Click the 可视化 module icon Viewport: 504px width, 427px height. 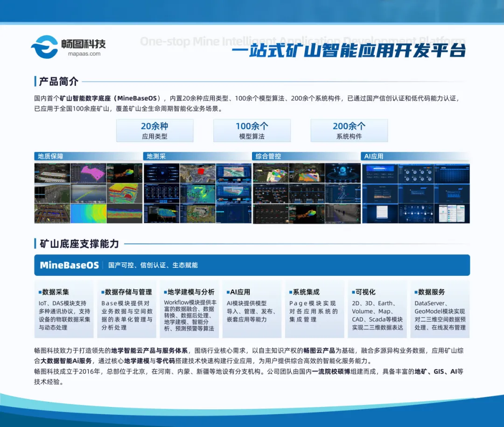(x=352, y=292)
